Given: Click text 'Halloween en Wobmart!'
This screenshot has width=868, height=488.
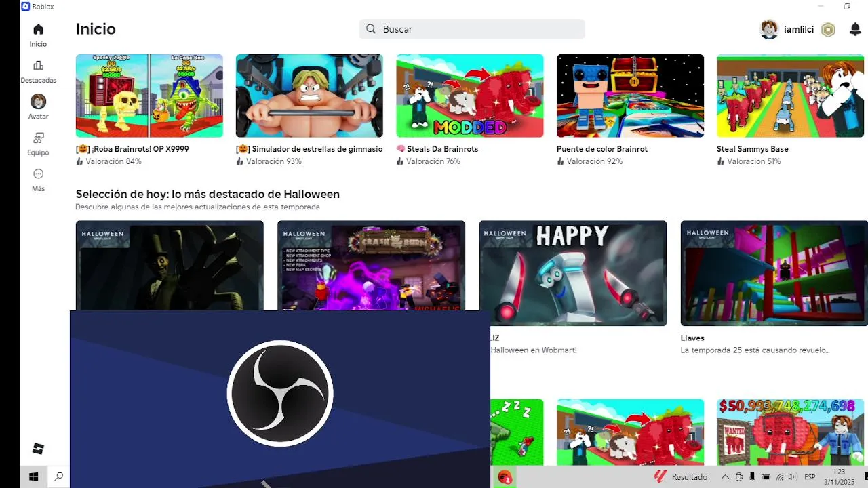Looking at the screenshot, I should click(x=534, y=350).
